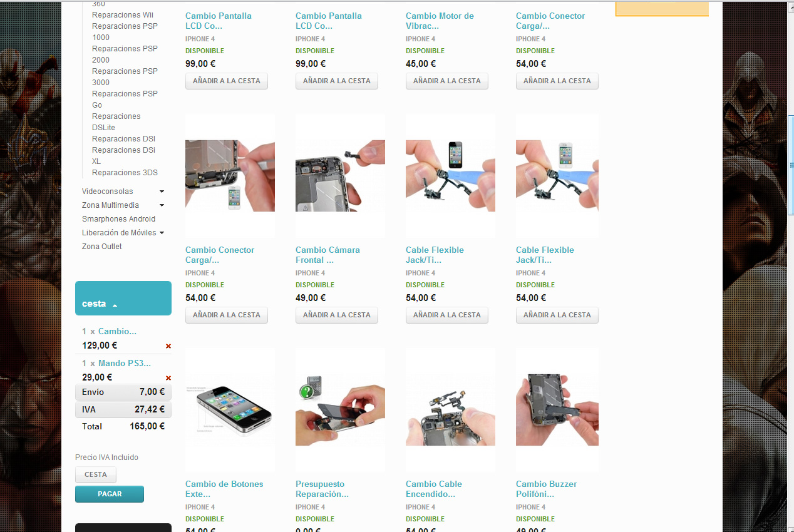Open the Zona Outlet category
Screen dimensions: 794x532
point(101,247)
